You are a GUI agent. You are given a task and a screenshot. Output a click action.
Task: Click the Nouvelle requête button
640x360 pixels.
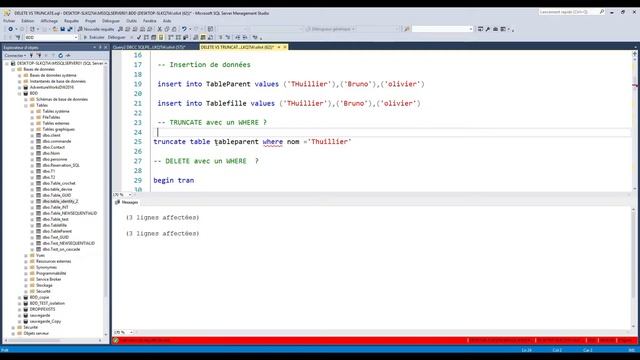tap(96, 29)
